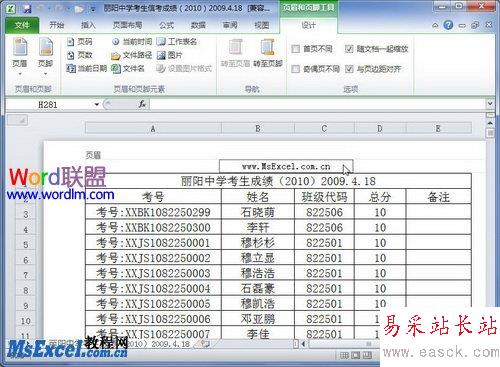500x367 pixels.
Task: Select column B header
Action: pos(258,129)
